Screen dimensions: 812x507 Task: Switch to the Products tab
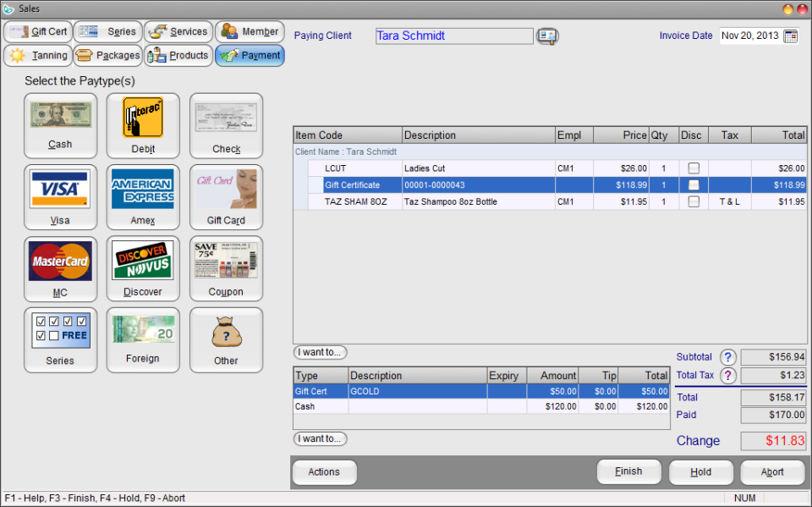(x=178, y=55)
